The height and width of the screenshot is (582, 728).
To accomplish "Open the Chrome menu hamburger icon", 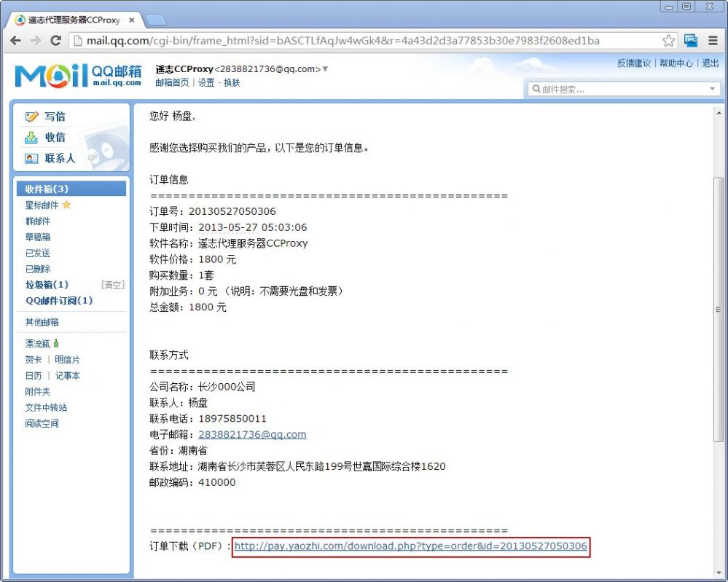I will click(x=713, y=41).
